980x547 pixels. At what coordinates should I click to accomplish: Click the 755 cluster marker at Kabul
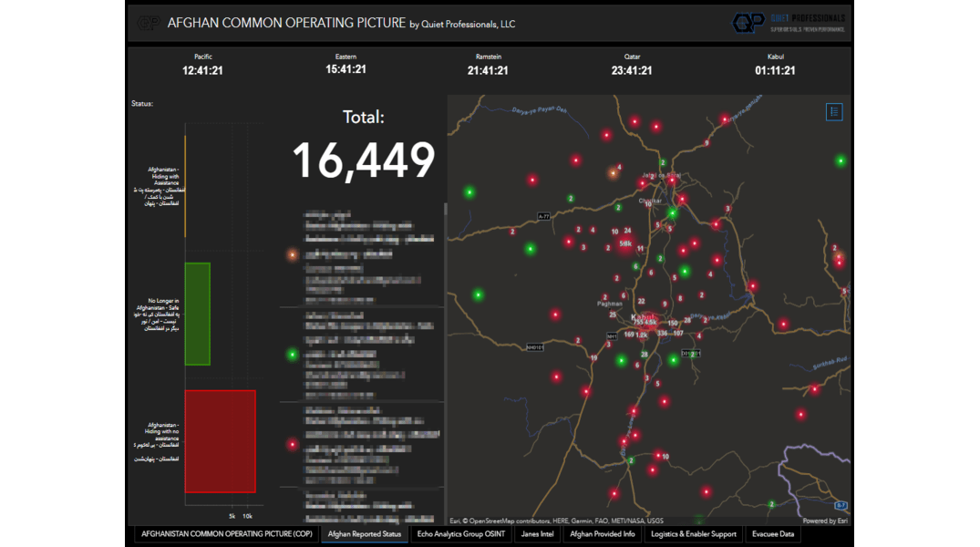638,323
